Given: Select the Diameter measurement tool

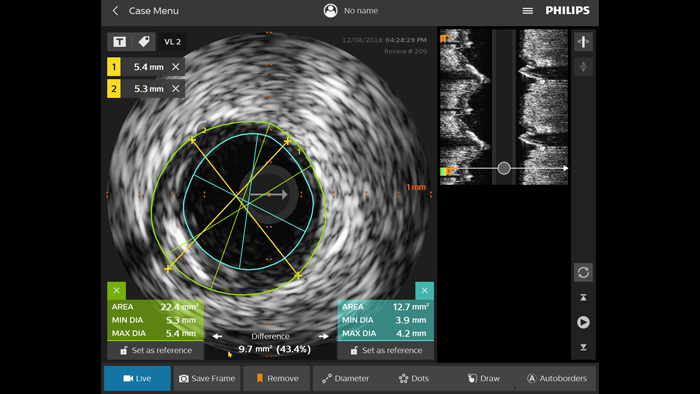Looking at the screenshot, I should (x=346, y=378).
